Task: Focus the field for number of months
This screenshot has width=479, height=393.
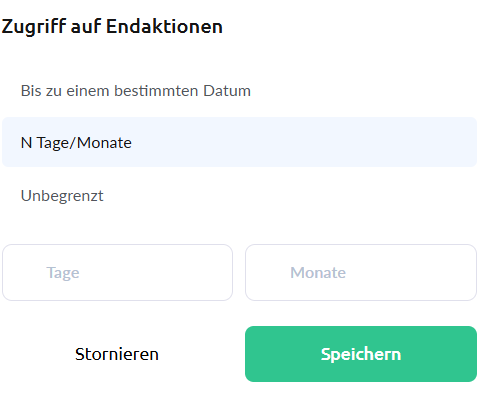Action: (361, 272)
